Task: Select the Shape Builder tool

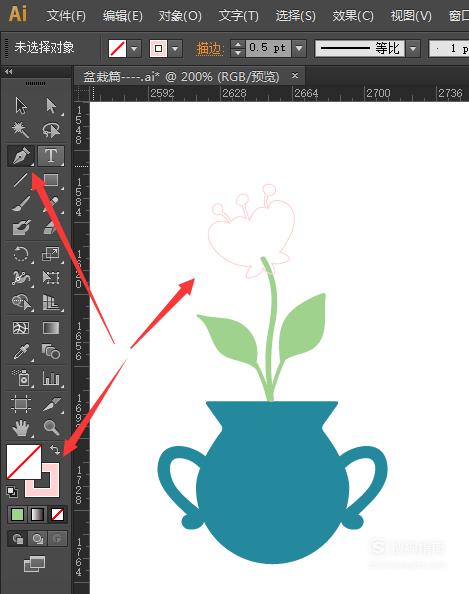Action: pos(21,302)
